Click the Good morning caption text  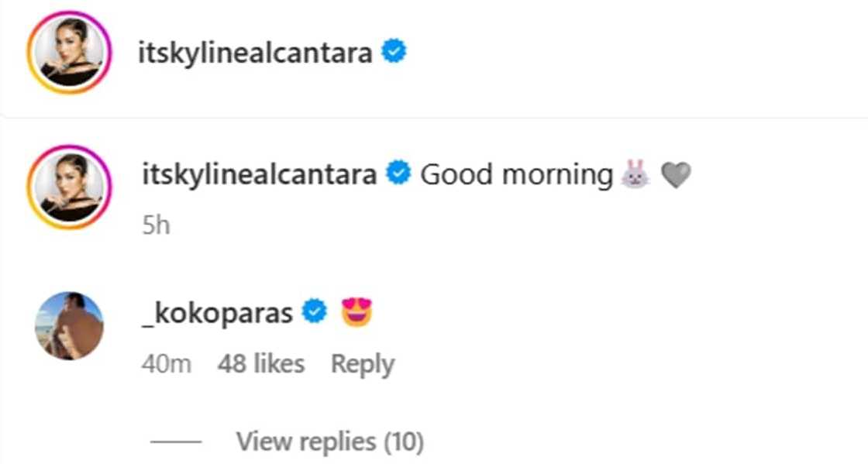(516, 175)
